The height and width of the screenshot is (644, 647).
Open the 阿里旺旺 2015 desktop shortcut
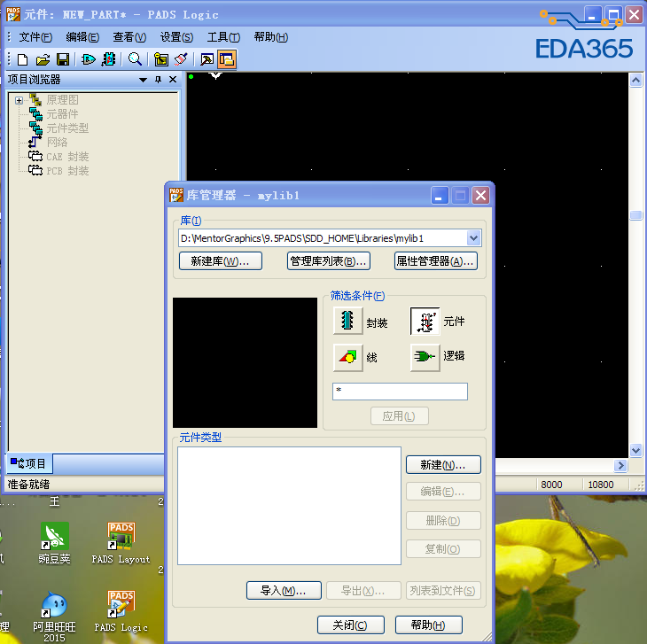(54, 617)
